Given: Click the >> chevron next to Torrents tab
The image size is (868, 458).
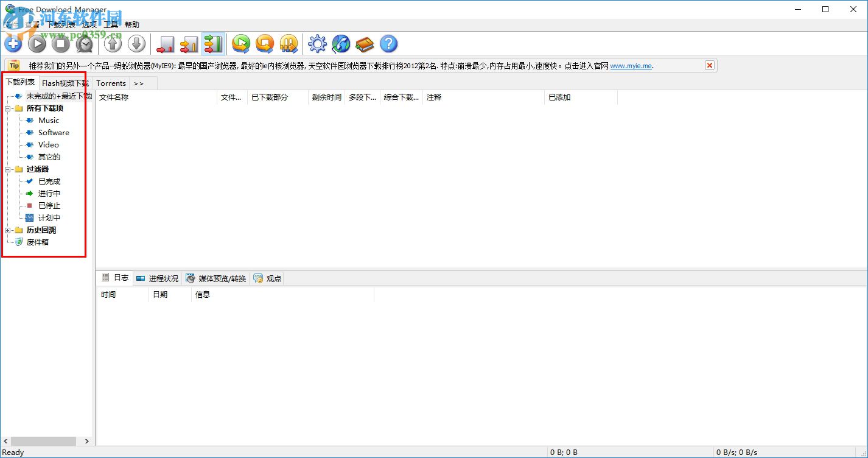Looking at the screenshot, I should coord(139,83).
